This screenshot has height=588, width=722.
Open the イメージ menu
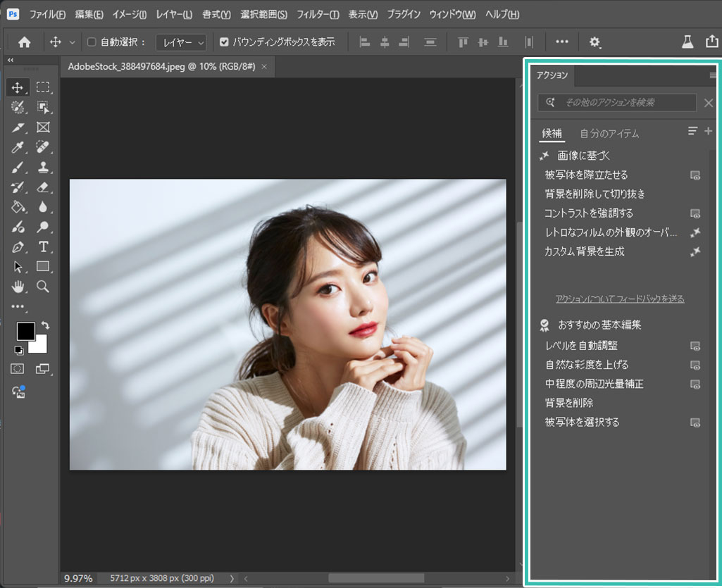click(130, 15)
